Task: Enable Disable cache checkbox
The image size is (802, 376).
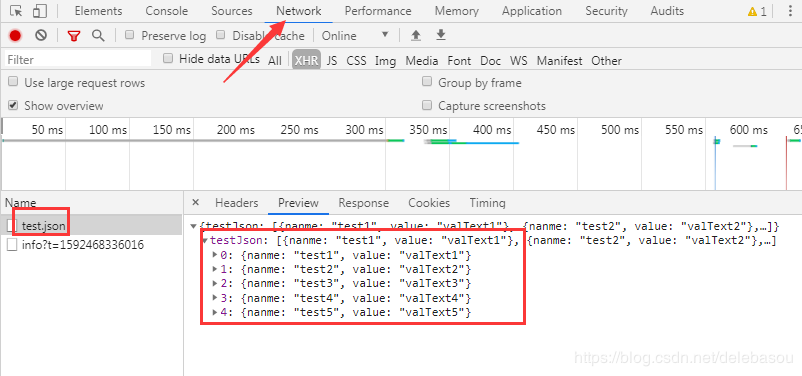Action: tap(220, 35)
